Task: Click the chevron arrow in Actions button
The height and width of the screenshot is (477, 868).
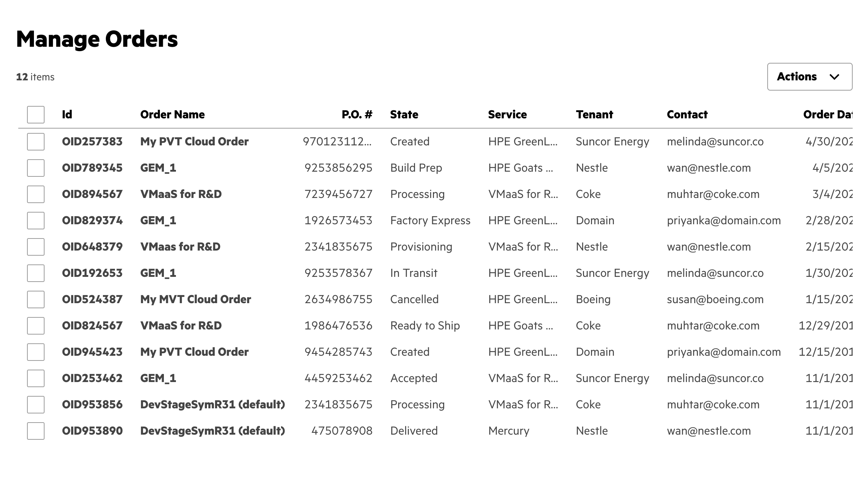Action: tap(834, 77)
